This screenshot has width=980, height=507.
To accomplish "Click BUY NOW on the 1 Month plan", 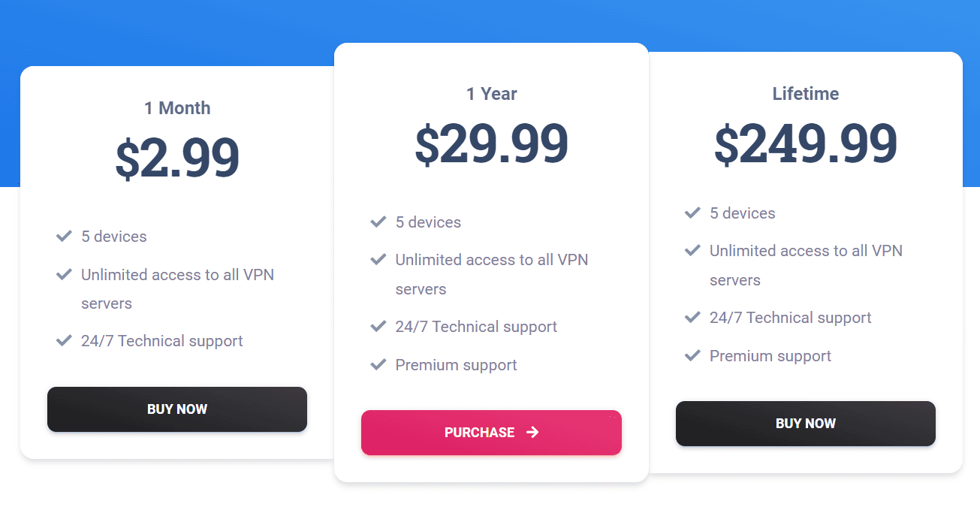I will [176, 409].
